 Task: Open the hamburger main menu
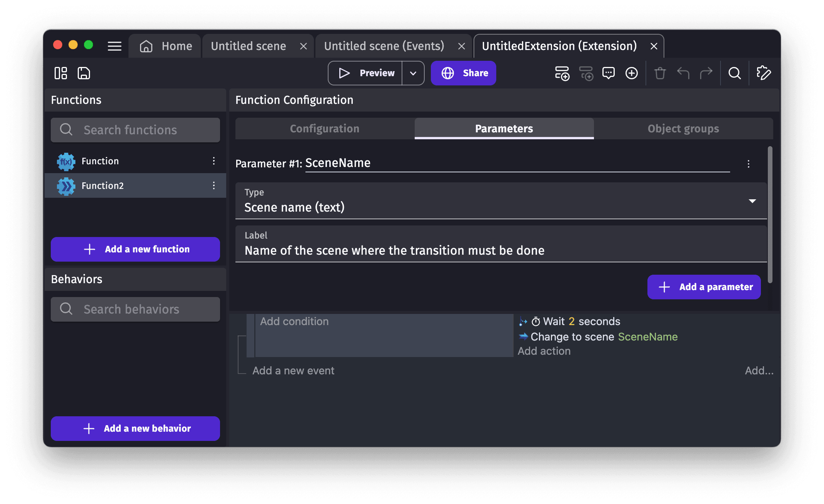[114, 46]
